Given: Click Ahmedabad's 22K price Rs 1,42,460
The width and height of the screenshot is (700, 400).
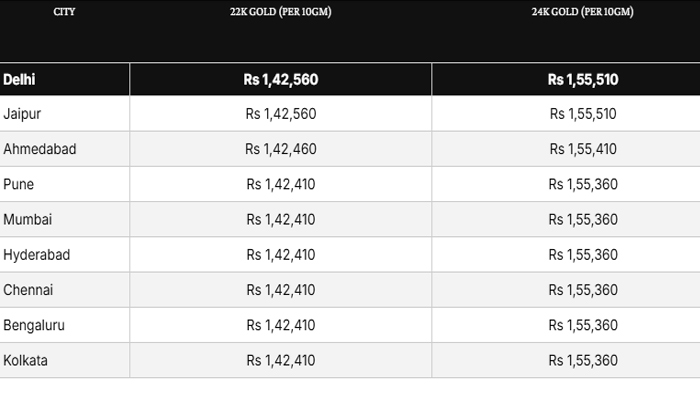Looking at the screenshot, I should [281, 149].
